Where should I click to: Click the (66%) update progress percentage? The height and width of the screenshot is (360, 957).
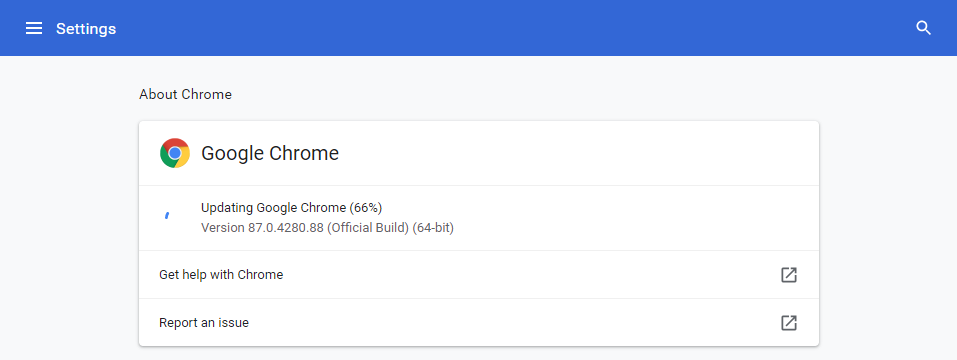click(x=366, y=207)
